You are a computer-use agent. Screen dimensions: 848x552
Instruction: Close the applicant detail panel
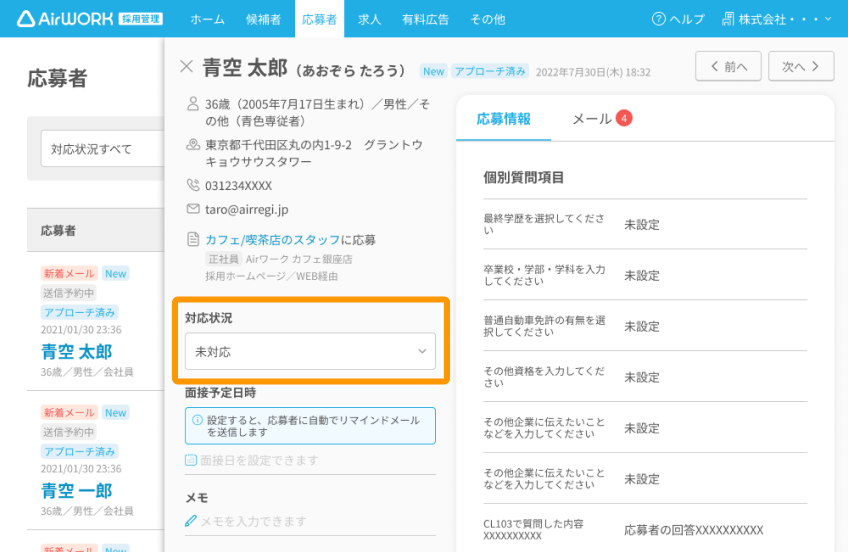(x=186, y=66)
